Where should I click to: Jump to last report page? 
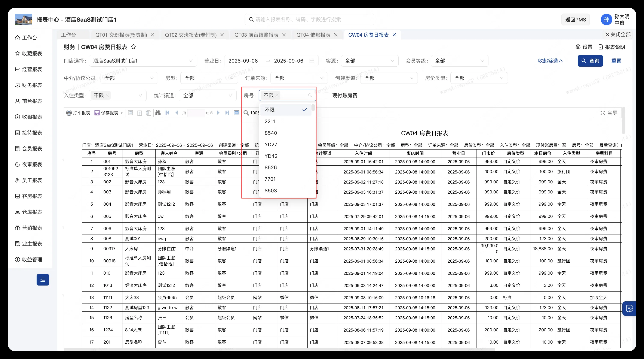point(227,113)
